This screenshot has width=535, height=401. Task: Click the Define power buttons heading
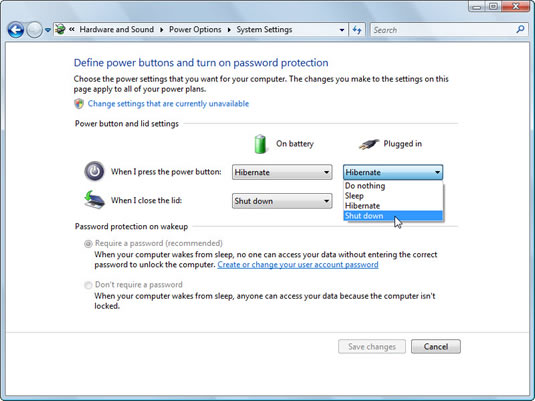click(201, 62)
